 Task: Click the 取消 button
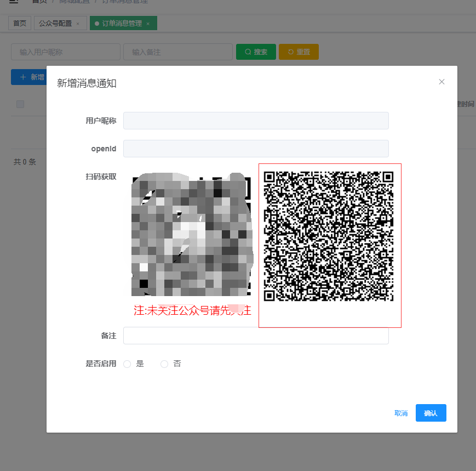(x=401, y=413)
